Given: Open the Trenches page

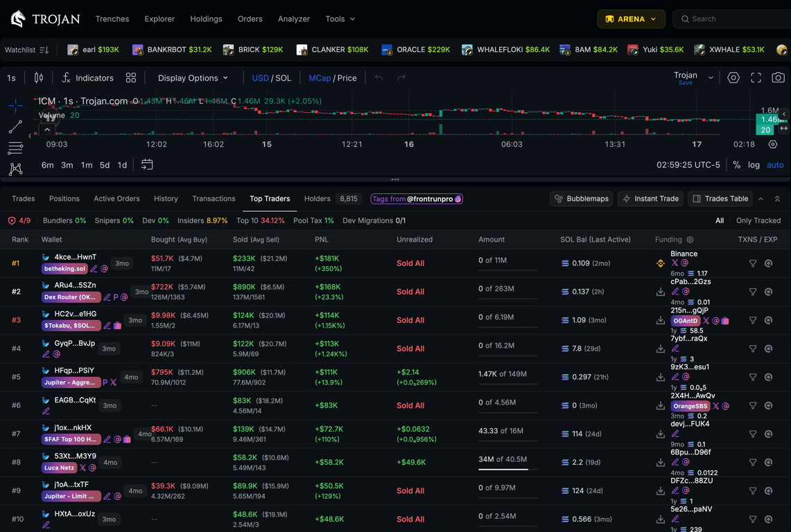Looking at the screenshot, I should click(x=112, y=19).
